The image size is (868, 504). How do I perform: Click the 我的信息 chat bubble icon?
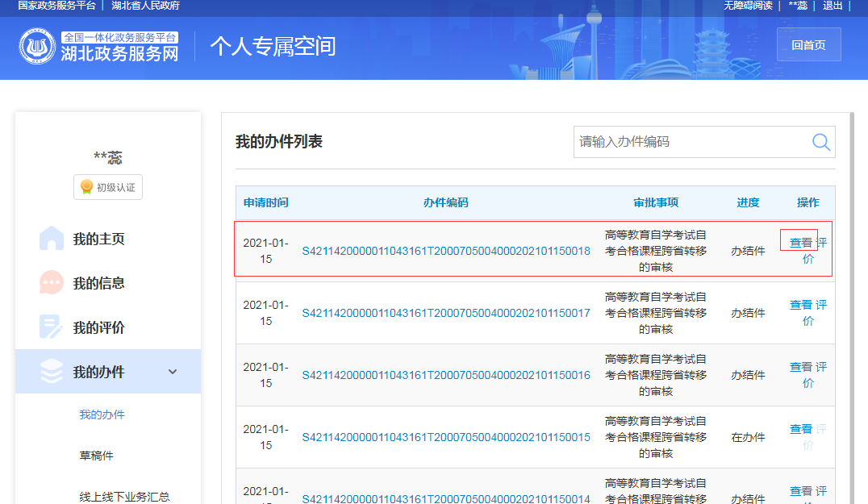tap(51, 281)
